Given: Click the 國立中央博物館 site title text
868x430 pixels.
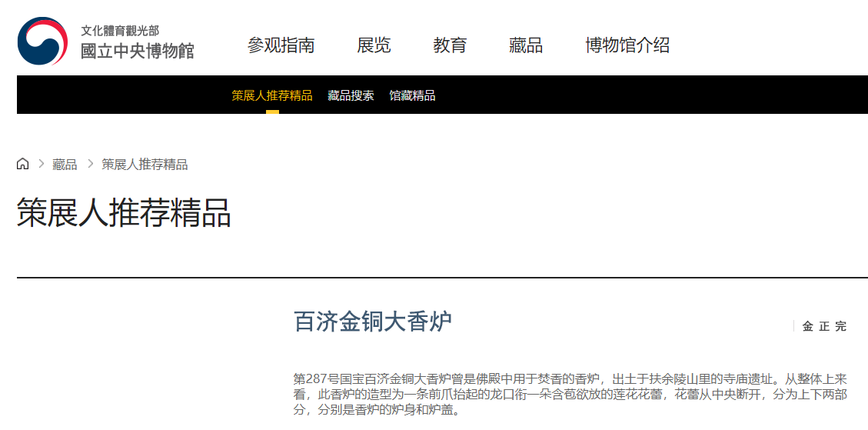Looking at the screenshot, I should (x=138, y=51).
